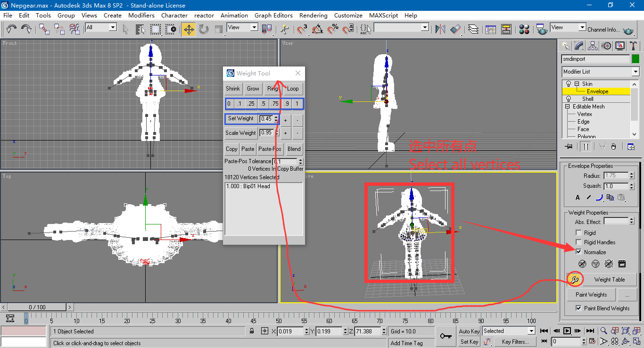
Task: Click the Mirror tool icon
Action: [x=440, y=29]
